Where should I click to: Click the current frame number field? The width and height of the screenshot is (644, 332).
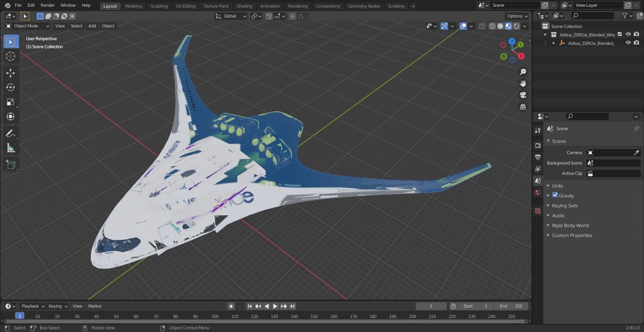431,306
